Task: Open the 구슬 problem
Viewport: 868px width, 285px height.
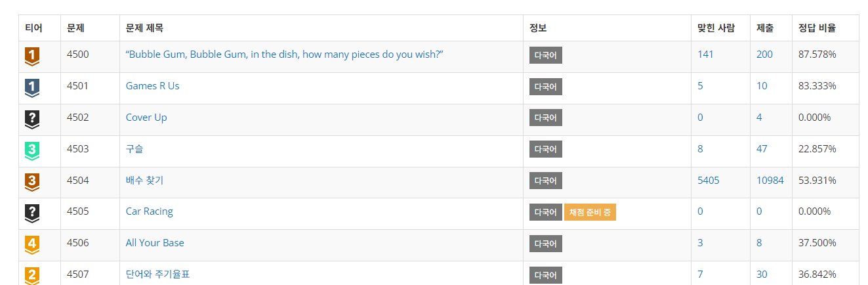Action: coord(134,149)
